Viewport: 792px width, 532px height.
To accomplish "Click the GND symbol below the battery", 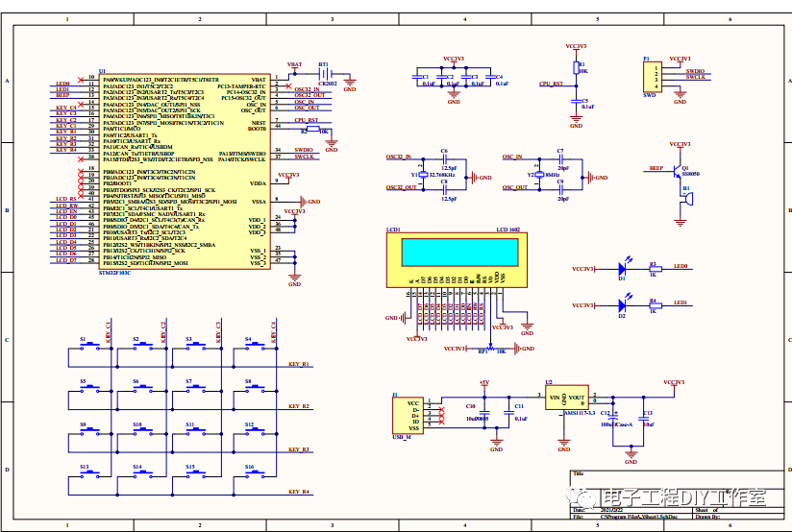I will pos(350,84).
